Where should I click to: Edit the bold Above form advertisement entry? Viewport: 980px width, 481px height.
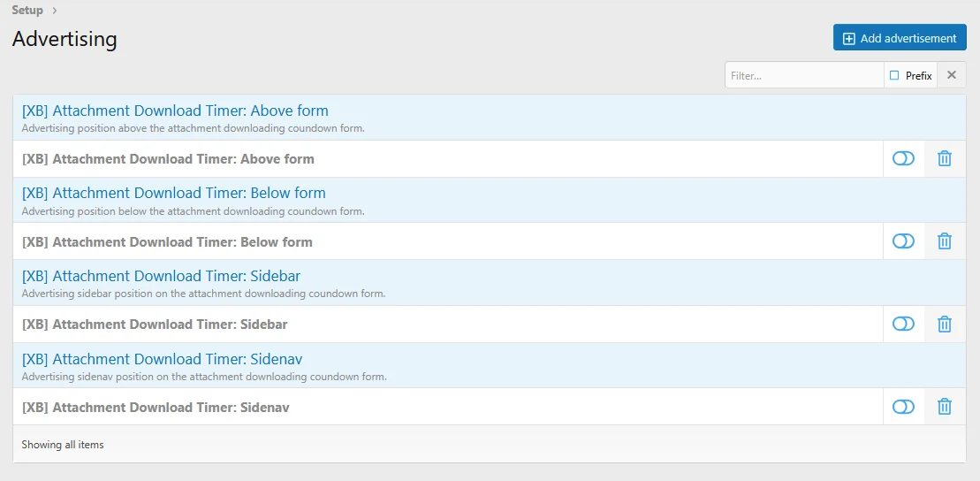(x=168, y=159)
